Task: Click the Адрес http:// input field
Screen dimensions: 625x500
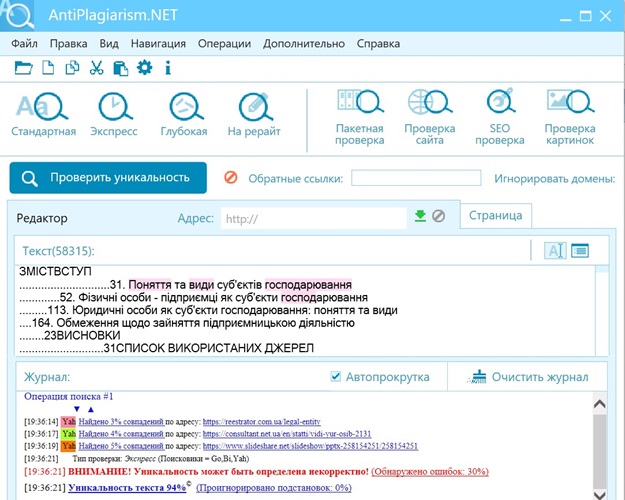Action: tap(314, 218)
